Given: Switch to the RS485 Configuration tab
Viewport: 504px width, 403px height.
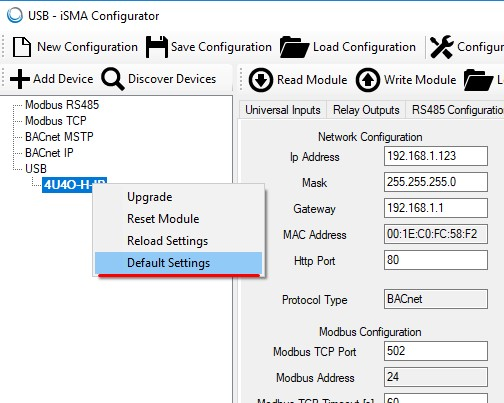Looking at the screenshot, I should (455, 110).
